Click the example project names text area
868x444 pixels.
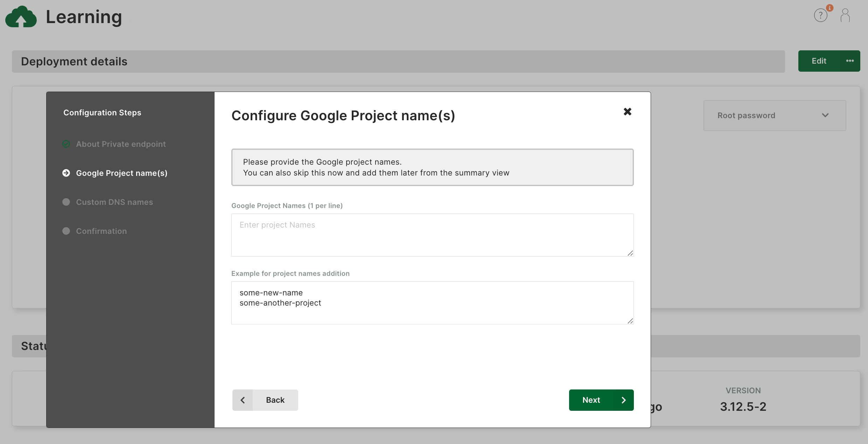(x=432, y=303)
